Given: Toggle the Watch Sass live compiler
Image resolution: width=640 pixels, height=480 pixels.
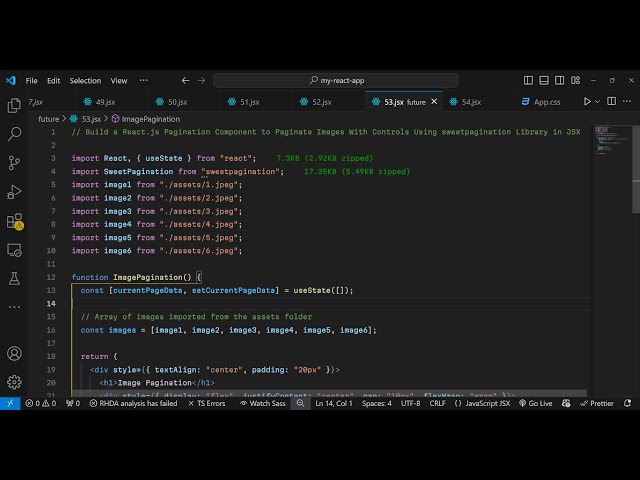Looking at the screenshot, I should coord(262,403).
